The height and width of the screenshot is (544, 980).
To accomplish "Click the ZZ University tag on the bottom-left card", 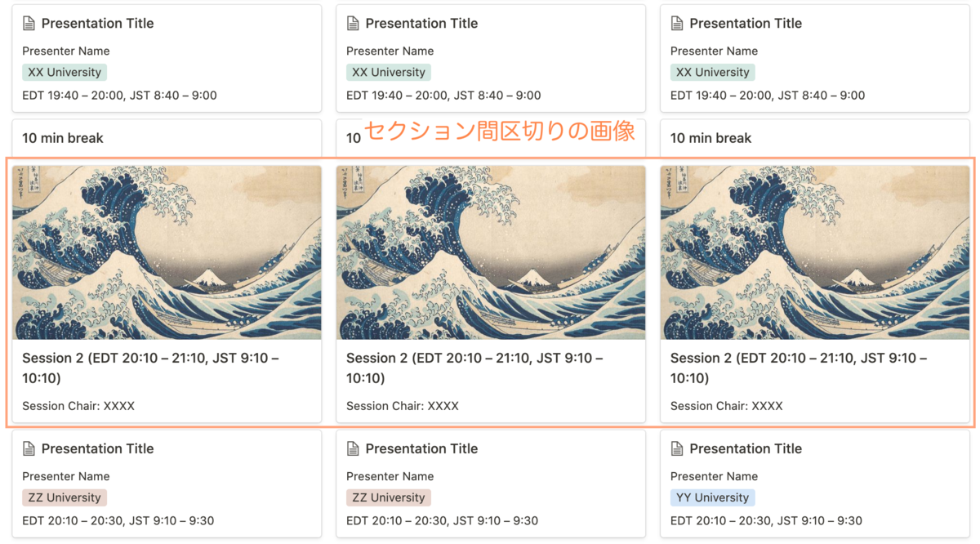I will [x=65, y=497].
